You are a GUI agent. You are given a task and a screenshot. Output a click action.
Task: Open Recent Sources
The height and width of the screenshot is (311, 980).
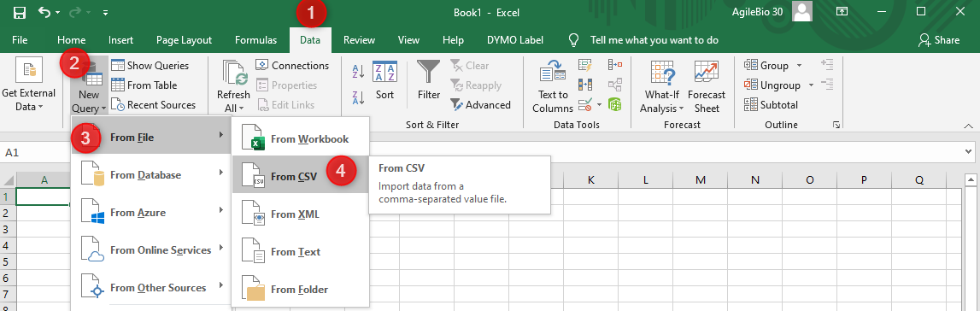coord(154,105)
